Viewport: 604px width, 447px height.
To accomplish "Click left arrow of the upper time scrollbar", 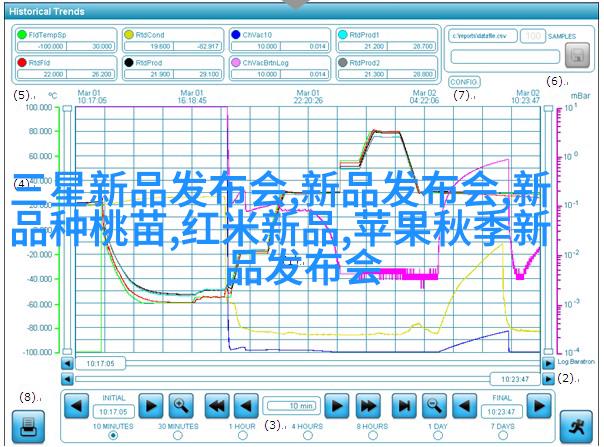I will [67, 363].
